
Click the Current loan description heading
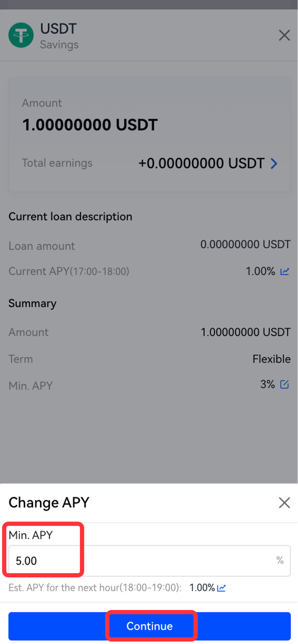pyautogui.click(x=70, y=217)
